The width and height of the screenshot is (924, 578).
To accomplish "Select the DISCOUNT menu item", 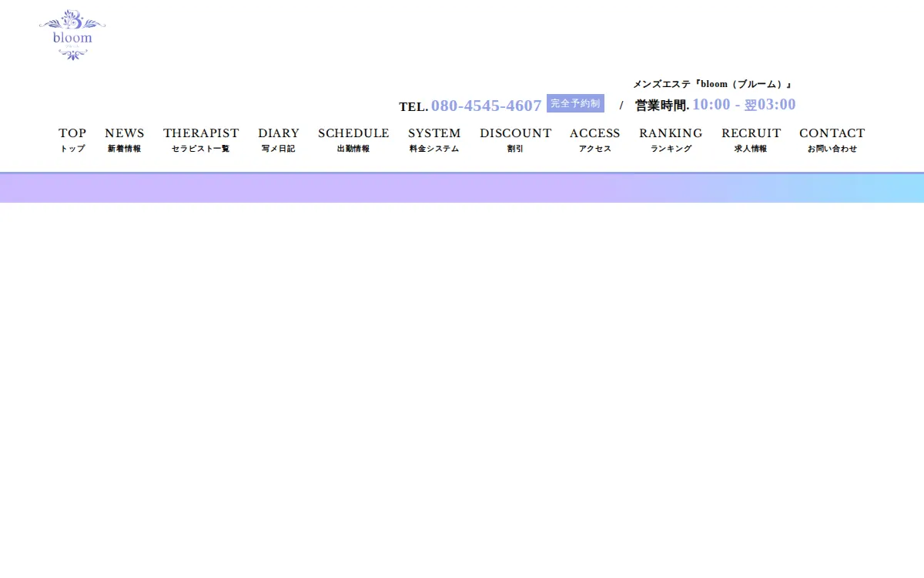I will coord(516,139).
